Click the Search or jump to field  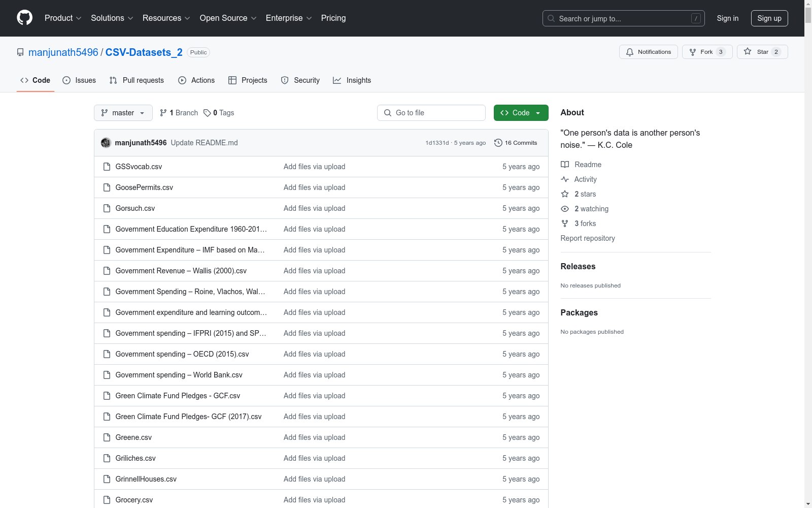[x=624, y=18]
